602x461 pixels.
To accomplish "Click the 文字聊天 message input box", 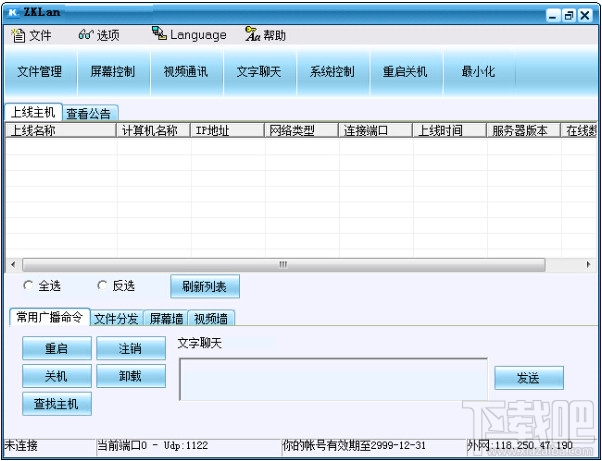I will coord(333,379).
